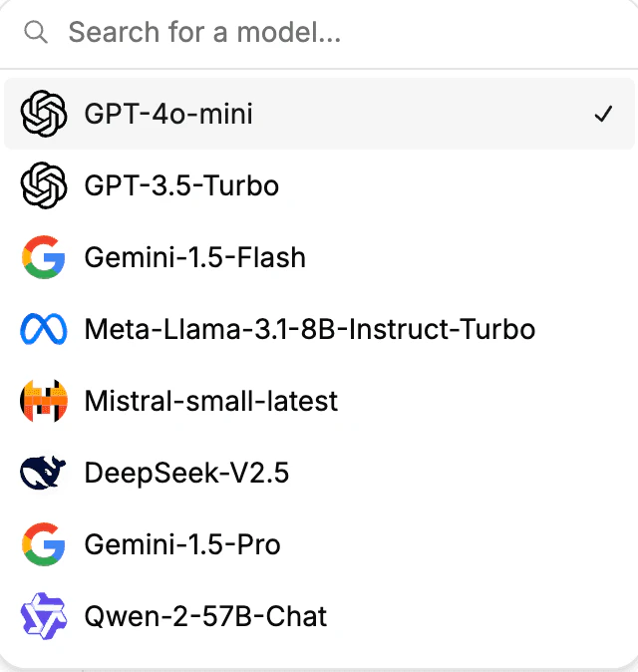Click the Google logo beside Gemini-1.5-Pro
The image size is (638, 672).
[x=43, y=544]
